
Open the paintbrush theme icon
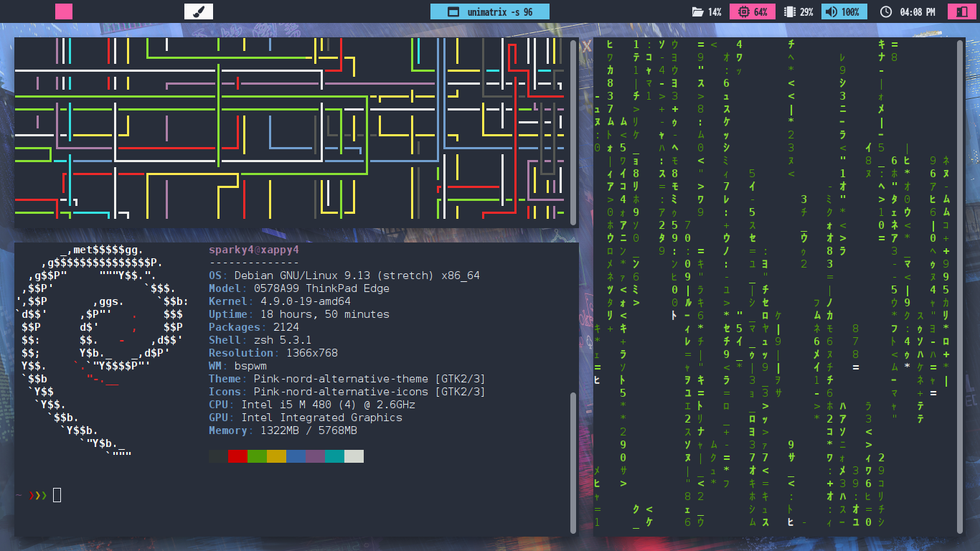(199, 11)
